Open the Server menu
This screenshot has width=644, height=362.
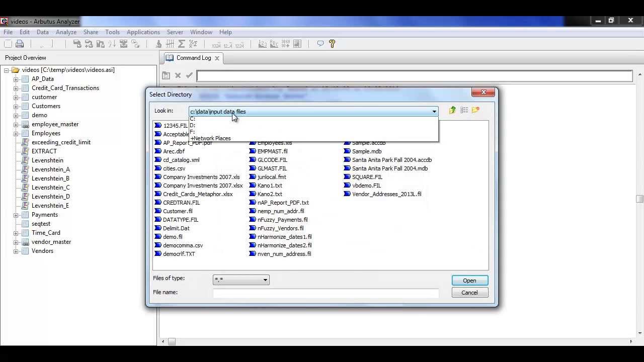(175, 32)
